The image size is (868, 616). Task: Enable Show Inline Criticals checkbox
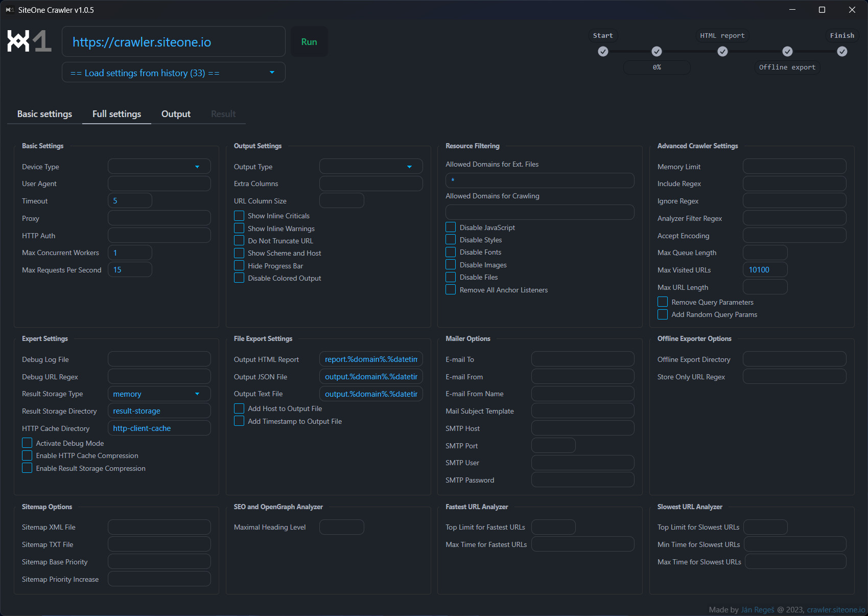(x=239, y=216)
